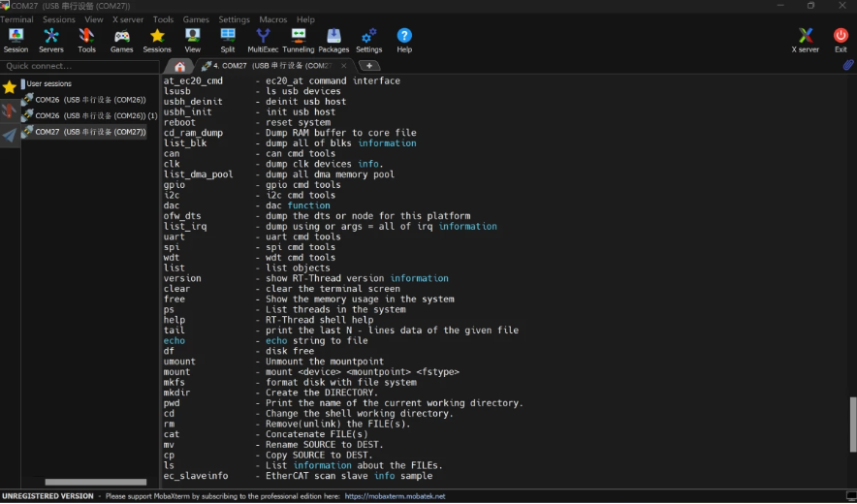Open the Session toolbar icon

pyautogui.click(x=16, y=41)
